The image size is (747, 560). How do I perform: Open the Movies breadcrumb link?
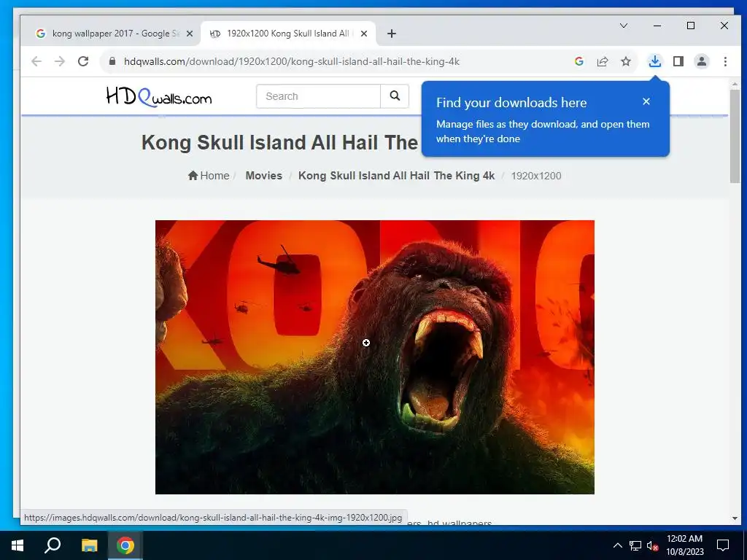pos(264,176)
